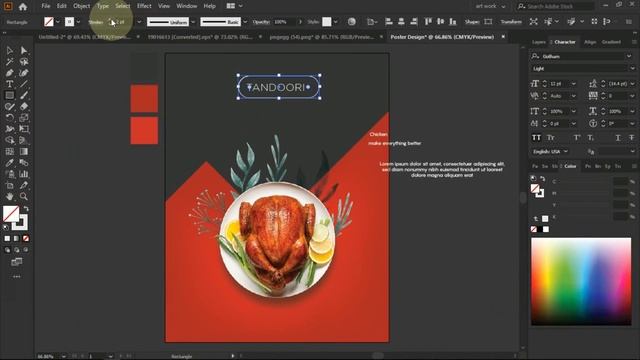640x360 pixels.
Task: Click the Opacity label link
Action: (x=261, y=22)
